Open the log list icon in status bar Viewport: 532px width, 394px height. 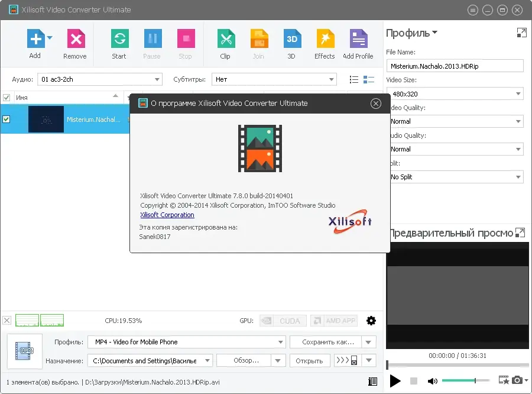(372, 382)
